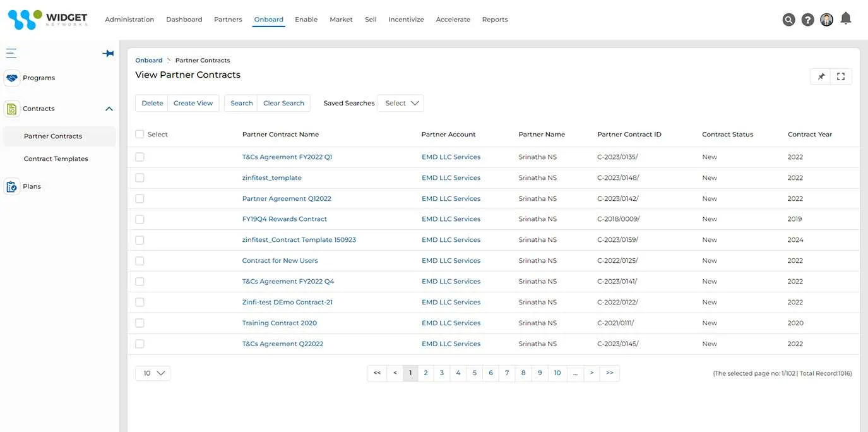Click contract ID C-2018/0009/
Viewport: 868px width, 432px height.
619,219
